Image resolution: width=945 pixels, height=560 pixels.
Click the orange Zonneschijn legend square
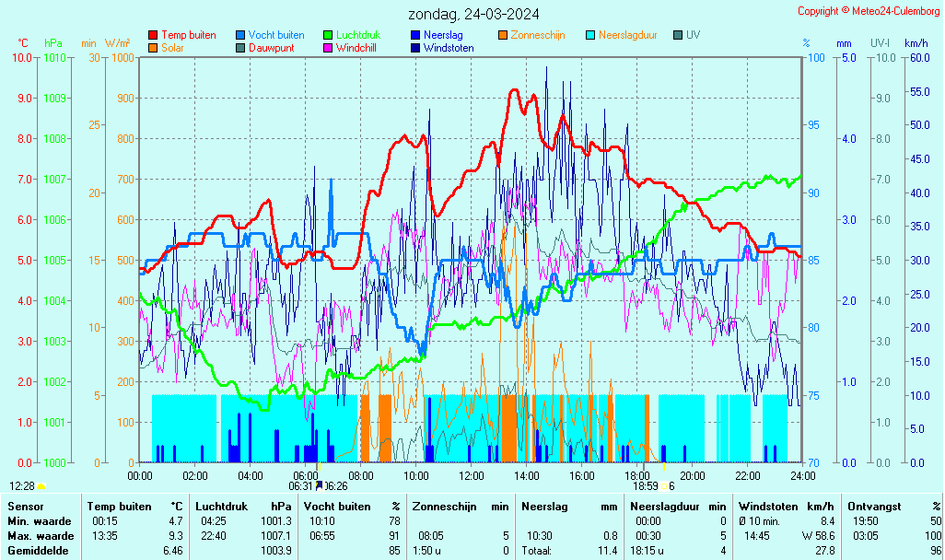[503, 35]
